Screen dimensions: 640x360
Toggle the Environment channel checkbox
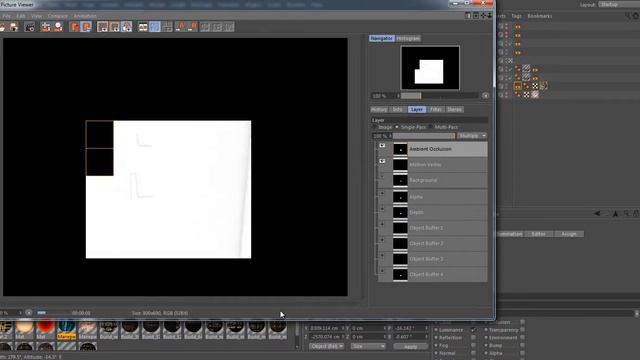(522, 338)
